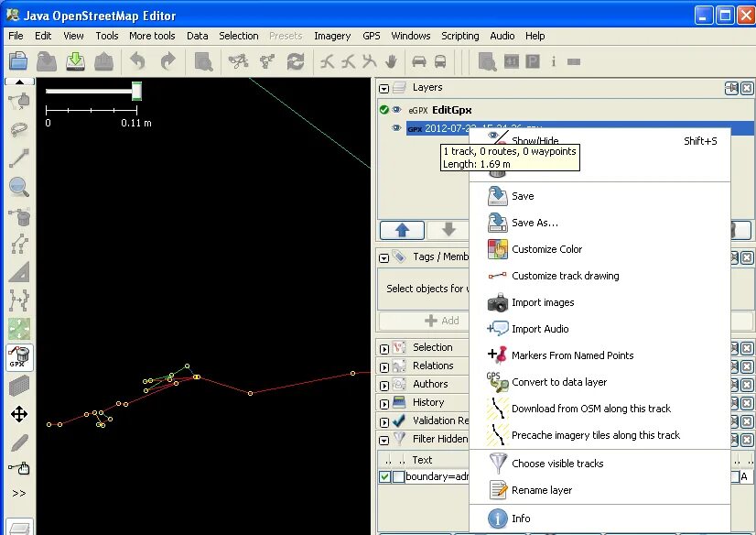Select the Parallel ways tool

tap(19, 244)
